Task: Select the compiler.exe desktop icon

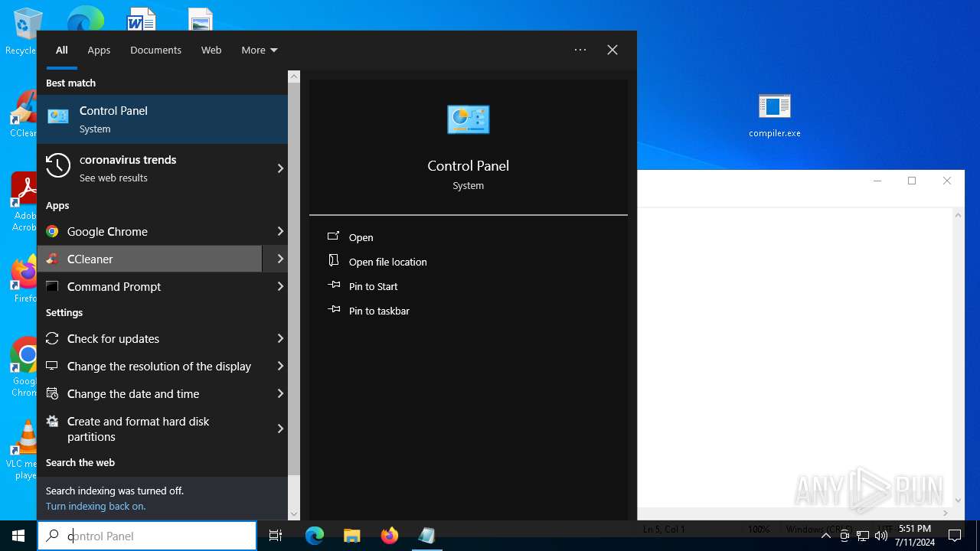Action: click(x=775, y=116)
